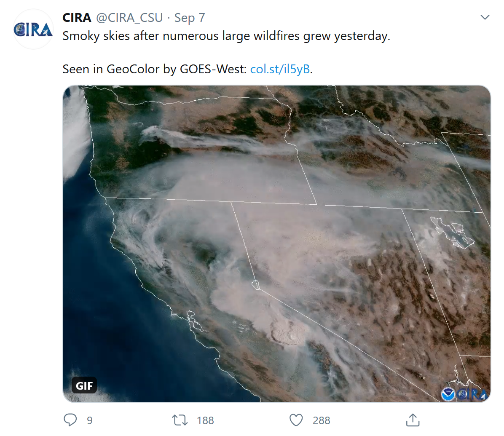This screenshot has width=504, height=436.
Task: Click the CIRA watermark in the image corner
Action: (472, 394)
